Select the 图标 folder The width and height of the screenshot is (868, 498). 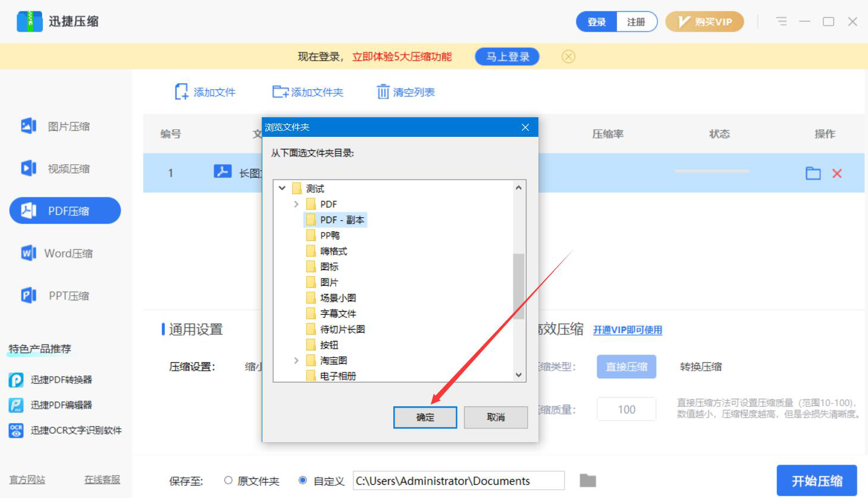[x=322, y=267]
